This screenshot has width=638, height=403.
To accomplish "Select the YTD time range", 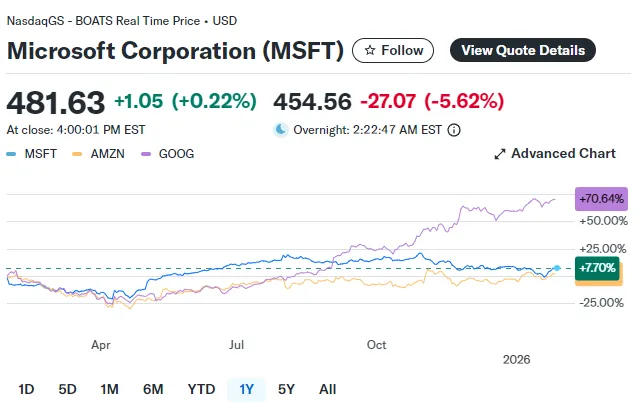I will (x=201, y=388).
